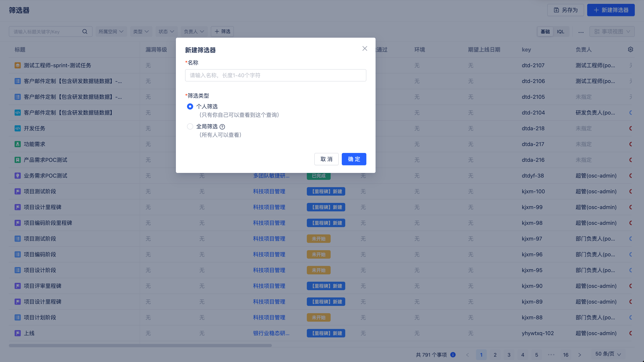Click the search magnifier icon
644x362 pixels.
click(85, 32)
